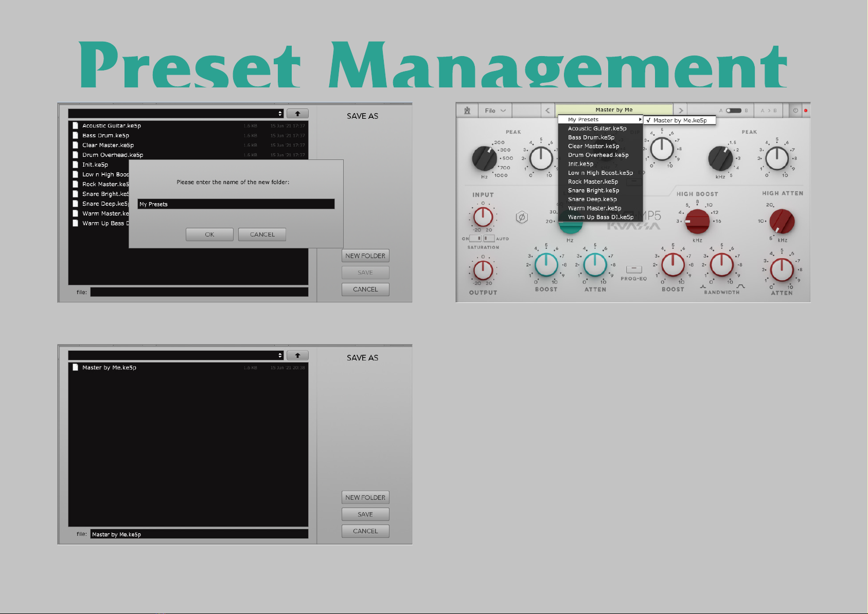
Task: Click empty file field in new-folder Save As window
Action: [x=199, y=292]
